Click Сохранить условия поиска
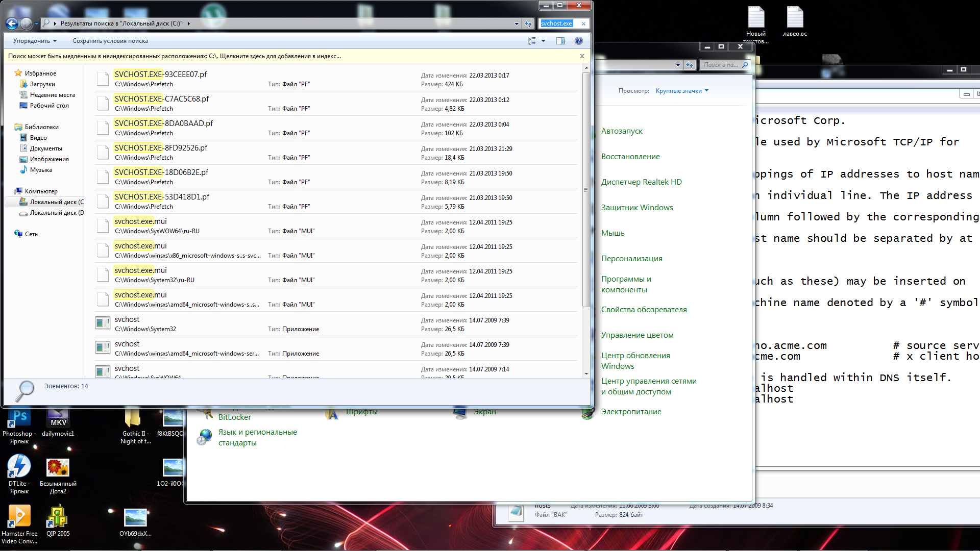The image size is (980, 551). pyautogui.click(x=110, y=41)
